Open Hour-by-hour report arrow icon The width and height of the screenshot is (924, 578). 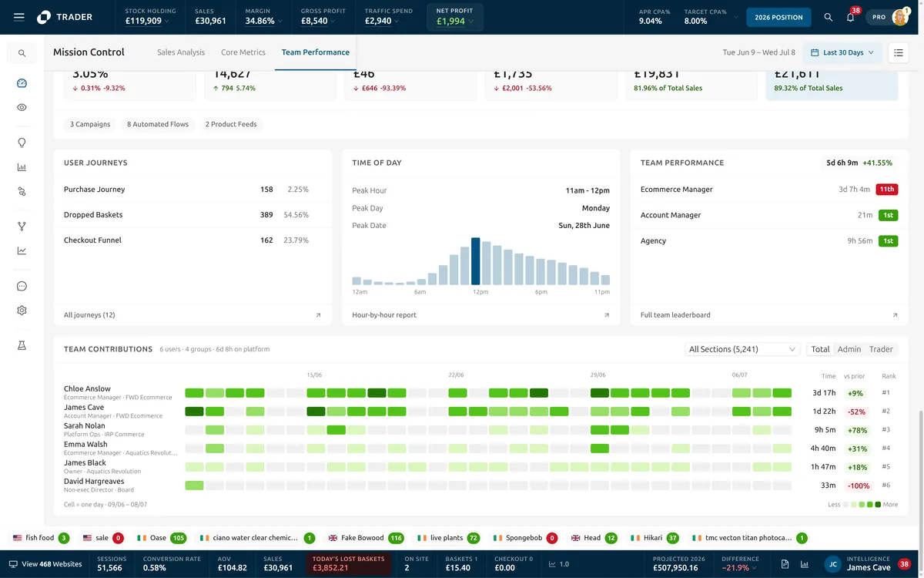pyautogui.click(x=607, y=315)
